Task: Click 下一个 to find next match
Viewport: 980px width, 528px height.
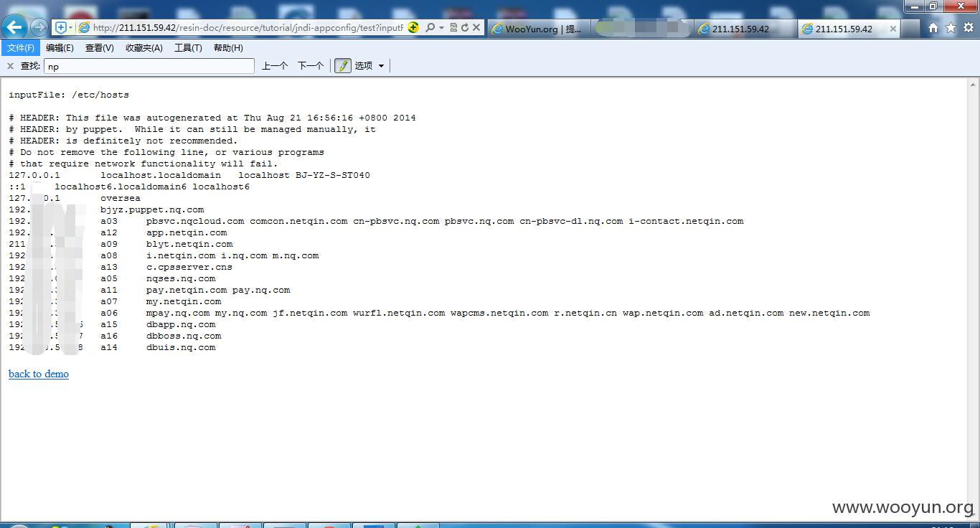Action: pos(311,66)
